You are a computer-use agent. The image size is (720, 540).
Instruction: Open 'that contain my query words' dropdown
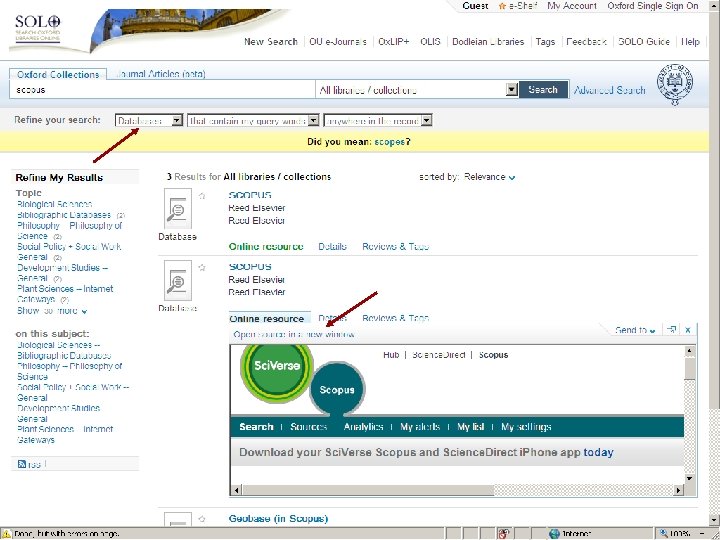click(253, 121)
